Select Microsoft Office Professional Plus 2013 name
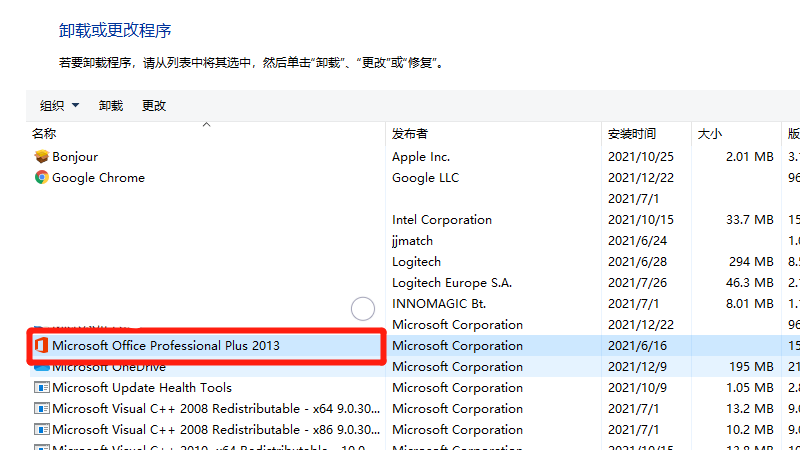Screen dimensions: 800x450 tap(166, 346)
